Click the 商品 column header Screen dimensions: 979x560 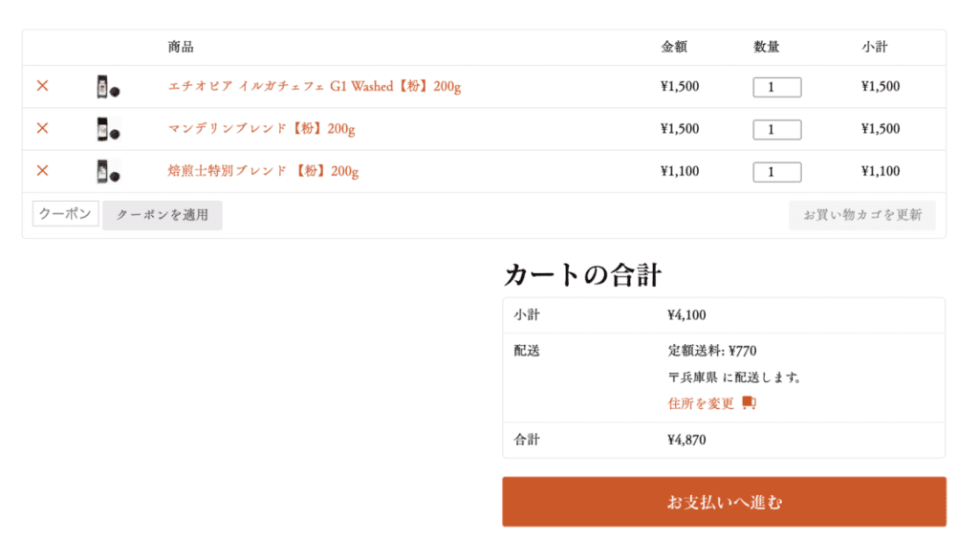point(181,47)
